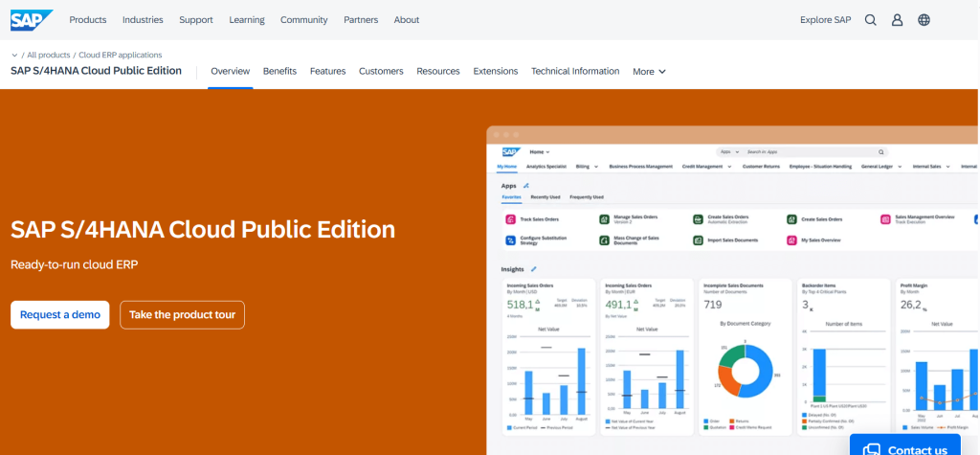Switch to the Features tab
Viewport: 980px width, 455px height.
coord(327,71)
